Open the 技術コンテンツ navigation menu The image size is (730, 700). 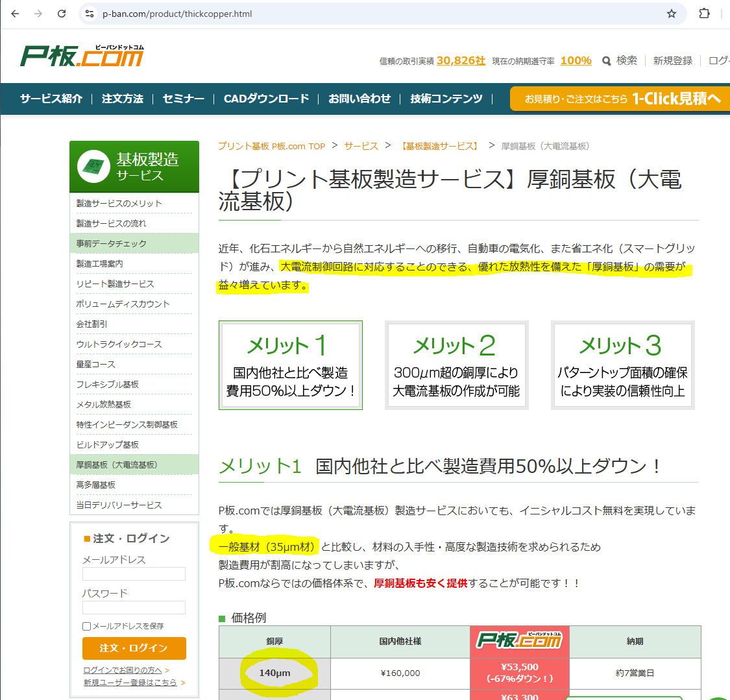click(x=446, y=99)
